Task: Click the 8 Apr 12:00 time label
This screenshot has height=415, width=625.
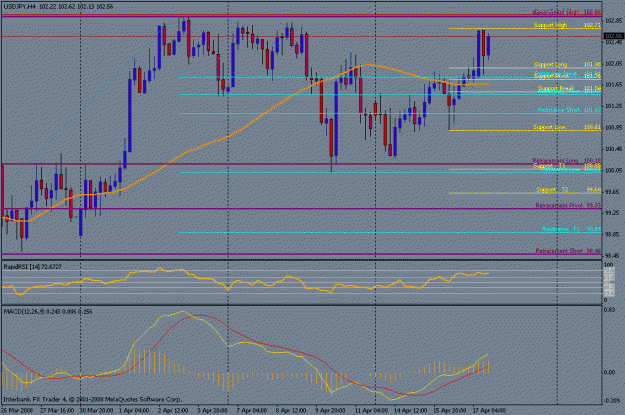Action: pyautogui.click(x=291, y=410)
